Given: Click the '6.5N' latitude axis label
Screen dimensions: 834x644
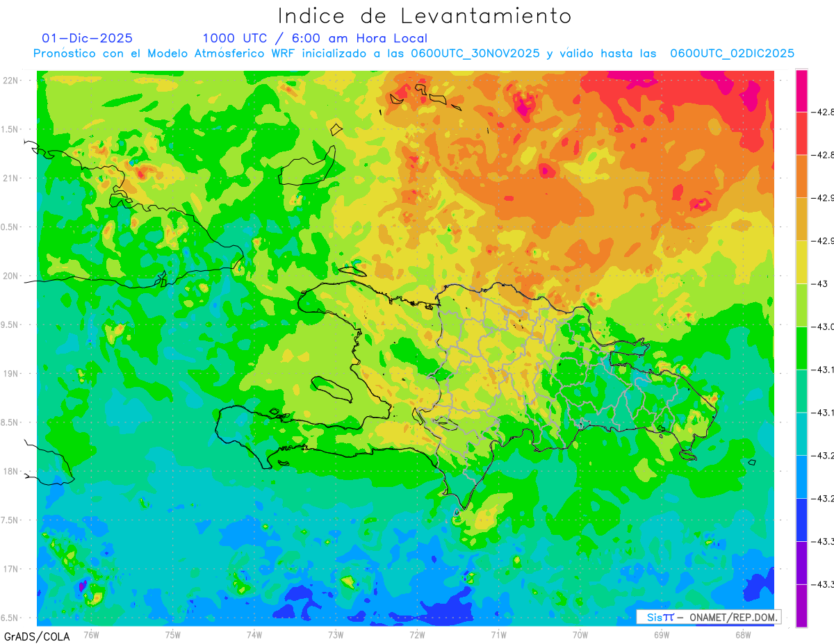Looking at the screenshot, I should tap(10, 618).
